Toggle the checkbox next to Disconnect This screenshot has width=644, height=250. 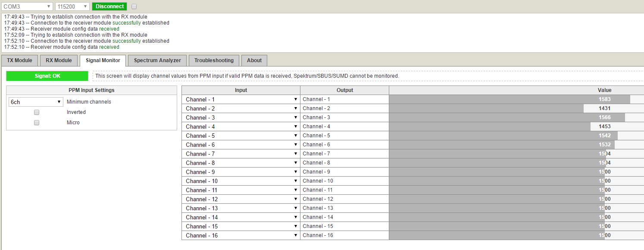134,6
